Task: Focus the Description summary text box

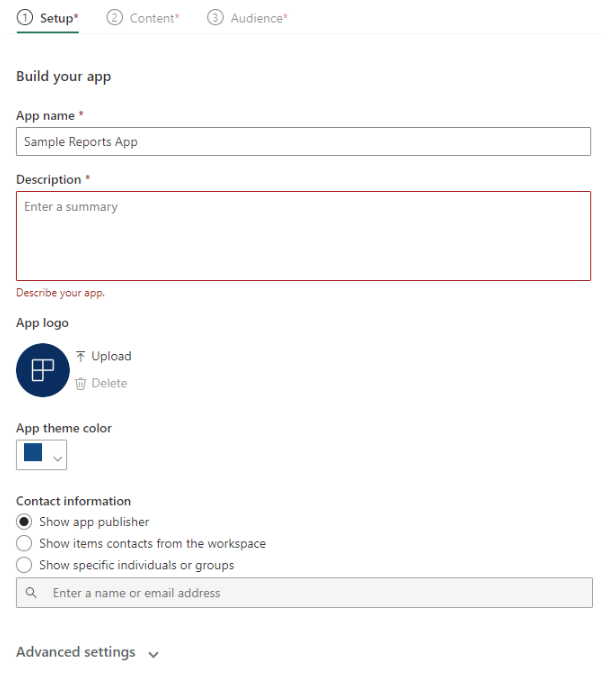Action: (303, 236)
